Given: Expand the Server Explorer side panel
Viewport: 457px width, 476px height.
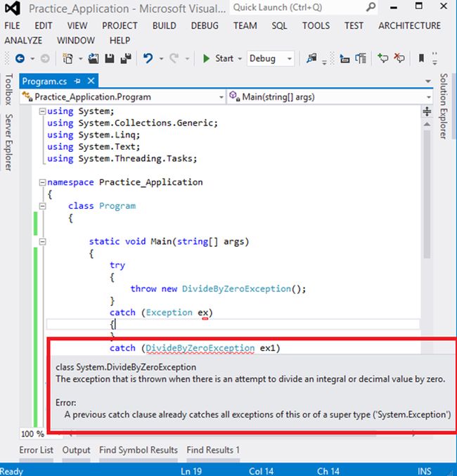Looking at the screenshot, I should coord(8,143).
